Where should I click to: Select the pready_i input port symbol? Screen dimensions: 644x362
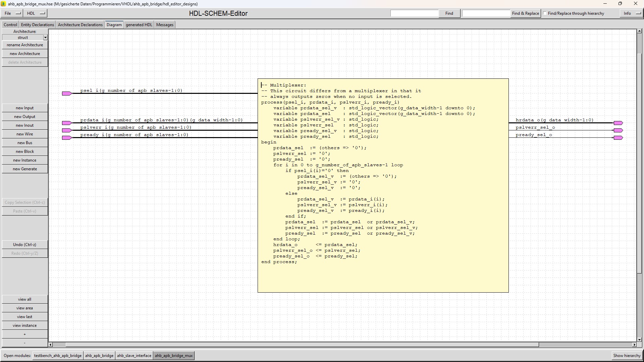coord(67,138)
